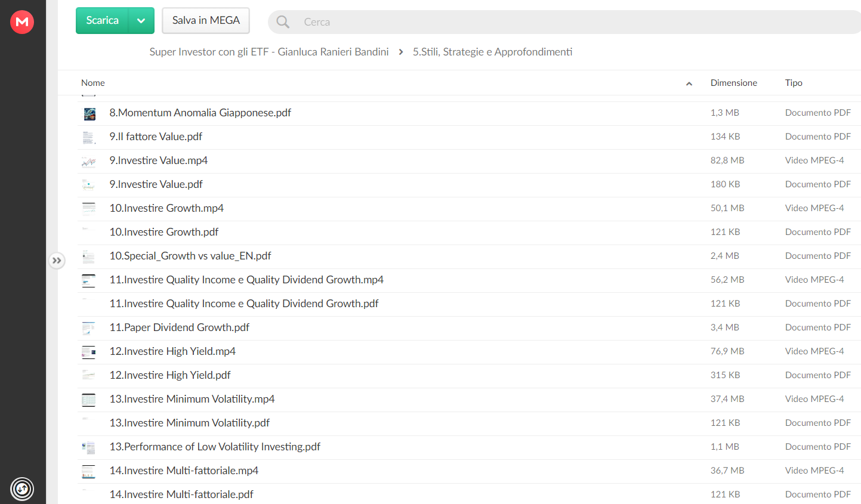Screen dimensions: 861x504
Task: Click thumbnail icon of 10.Investire Growth.mp4
Action: point(89,209)
